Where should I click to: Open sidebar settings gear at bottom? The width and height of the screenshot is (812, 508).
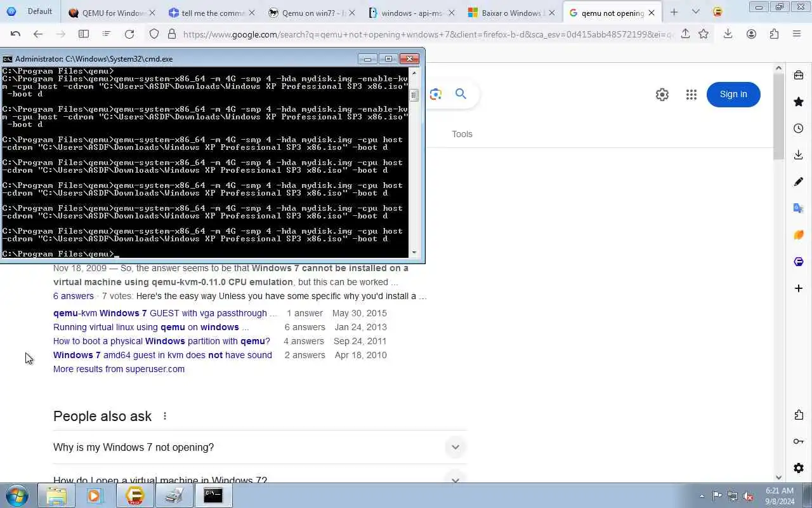799,468
